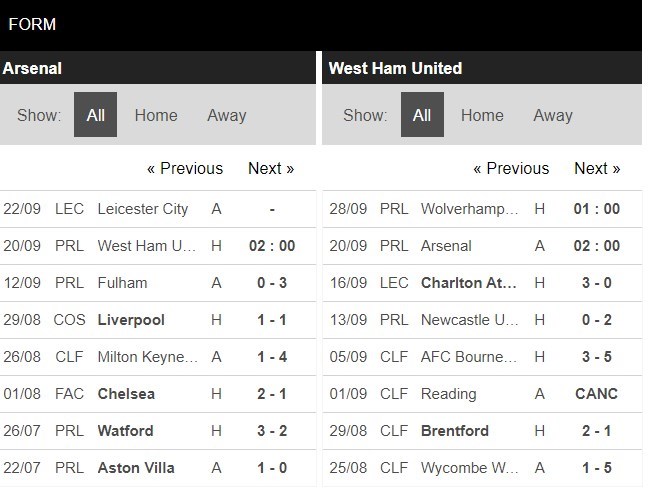Switch Arsenal form to Home matches
This screenshot has width=648, height=496.
[x=156, y=115]
